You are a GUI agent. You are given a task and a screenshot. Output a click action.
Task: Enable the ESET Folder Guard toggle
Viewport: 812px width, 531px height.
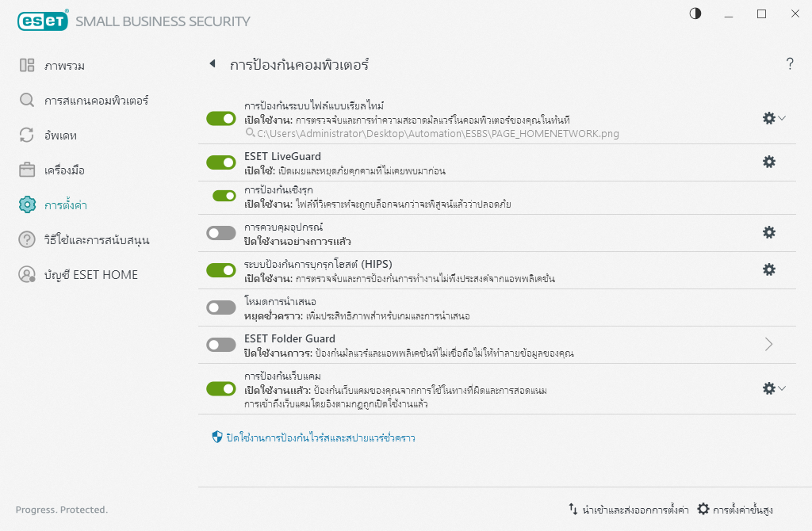(221, 344)
